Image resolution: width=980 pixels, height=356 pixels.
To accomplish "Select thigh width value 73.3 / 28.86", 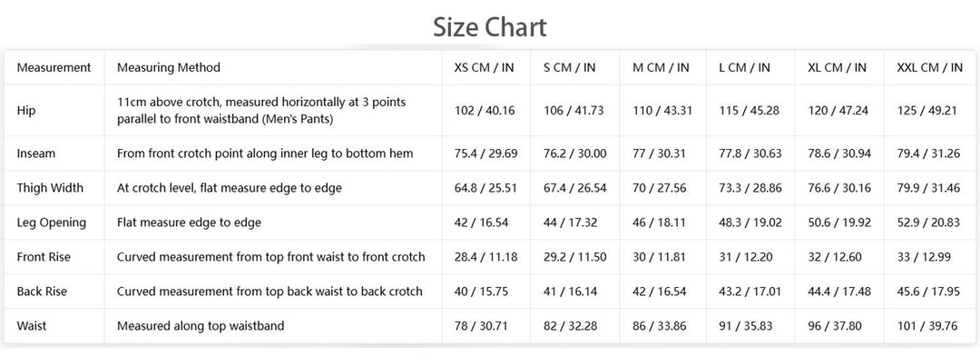I will click(750, 188).
